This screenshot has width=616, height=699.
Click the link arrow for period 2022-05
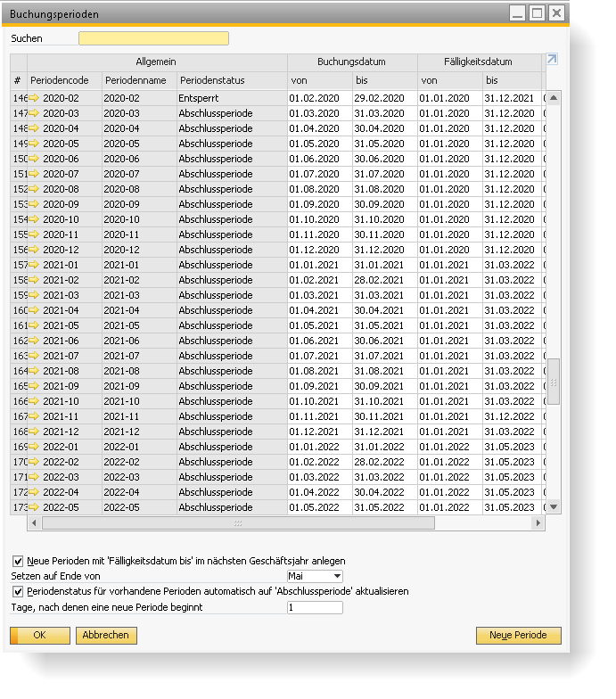point(34,507)
